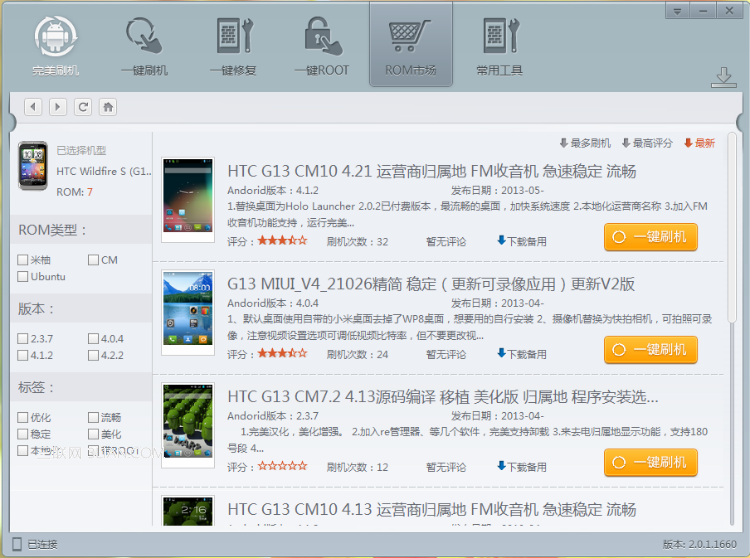Viewport: 750px width, 558px height.
Task: Go back with the left arrow button
Action: coord(33,107)
